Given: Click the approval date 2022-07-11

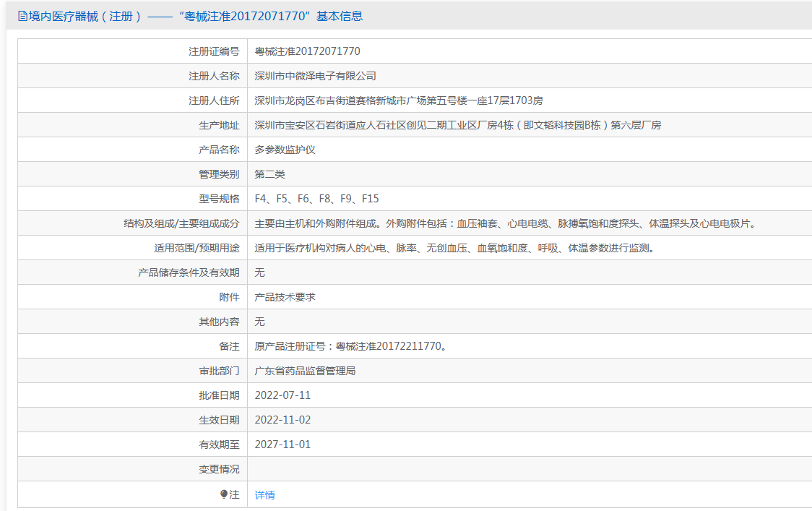Looking at the screenshot, I should tap(282, 395).
